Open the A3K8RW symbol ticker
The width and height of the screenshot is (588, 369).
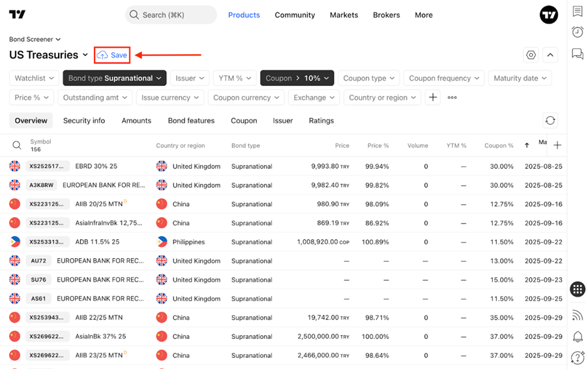pyautogui.click(x=42, y=185)
